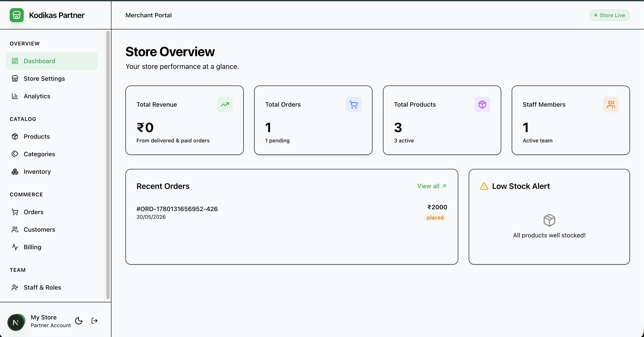The width and height of the screenshot is (644, 337).
Task: Click the 'All products well stocked!' message
Action: [549, 235]
